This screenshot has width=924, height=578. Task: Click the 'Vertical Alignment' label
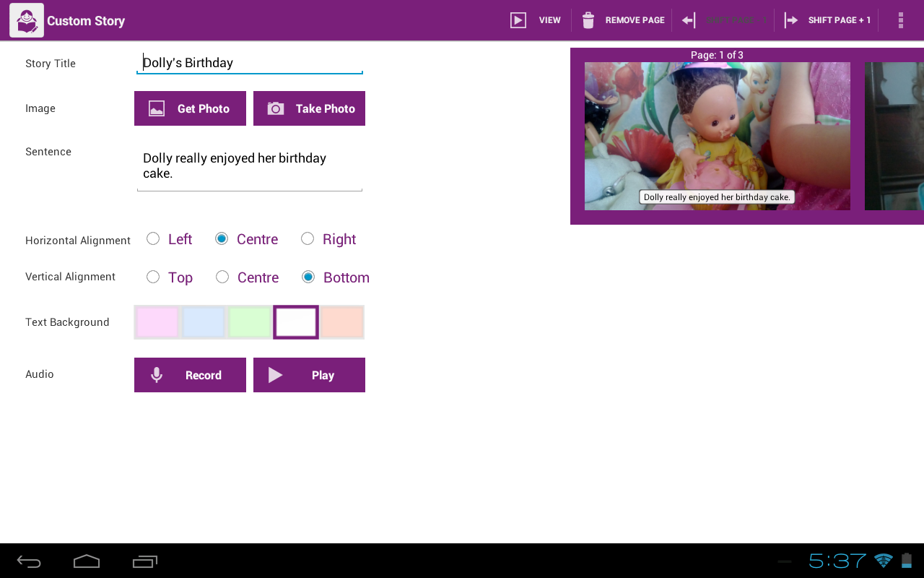click(70, 277)
